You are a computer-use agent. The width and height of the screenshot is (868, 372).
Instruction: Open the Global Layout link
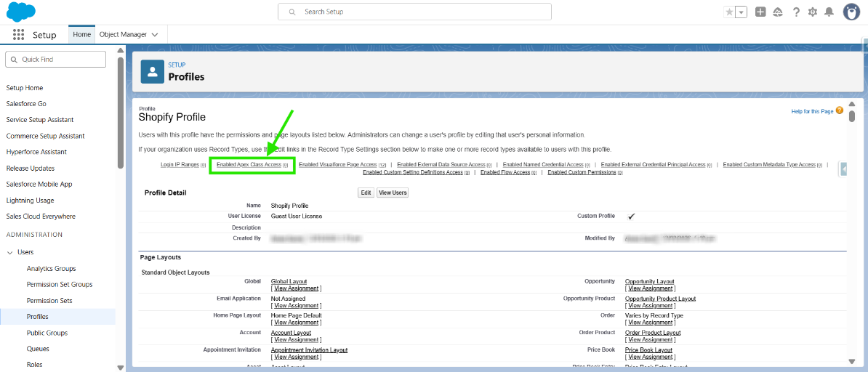pos(289,281)
